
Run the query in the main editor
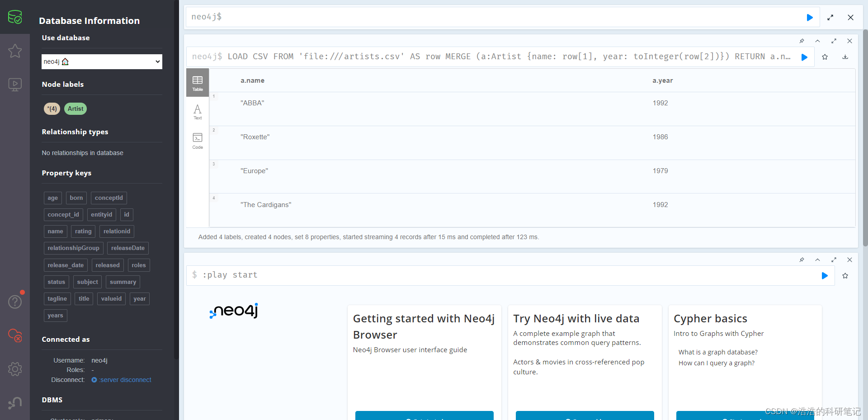810,17
